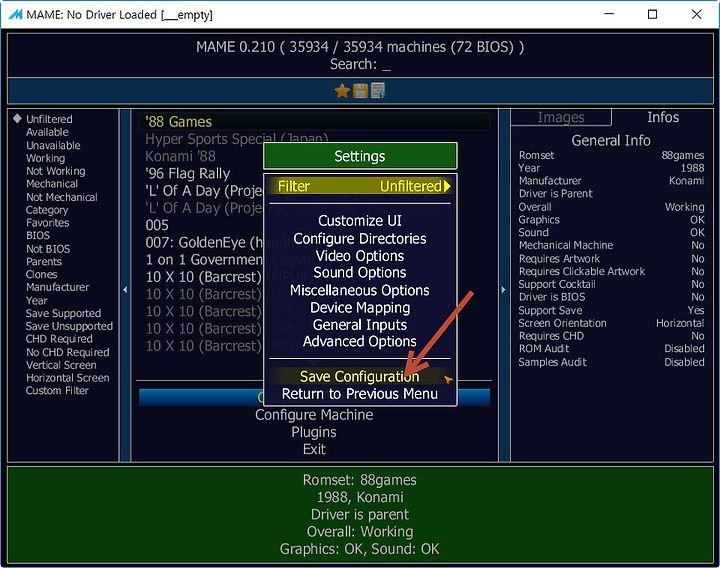Choose the BIOS filter
The image size is (720, 568).
coord(38,236)
